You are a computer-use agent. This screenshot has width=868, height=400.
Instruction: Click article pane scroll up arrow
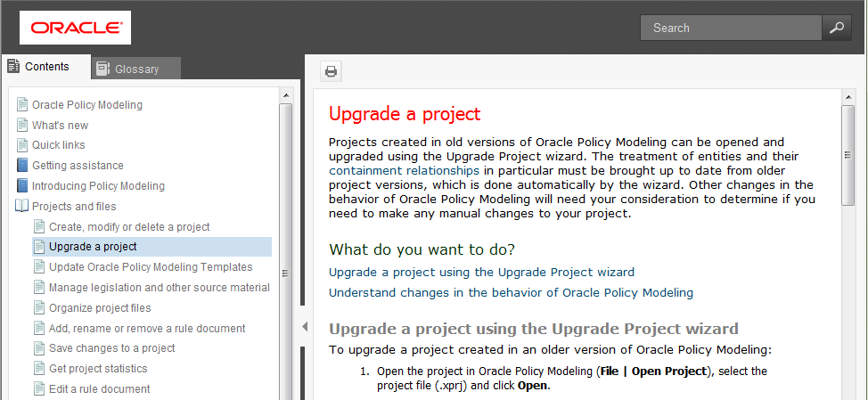coord(848,98)
